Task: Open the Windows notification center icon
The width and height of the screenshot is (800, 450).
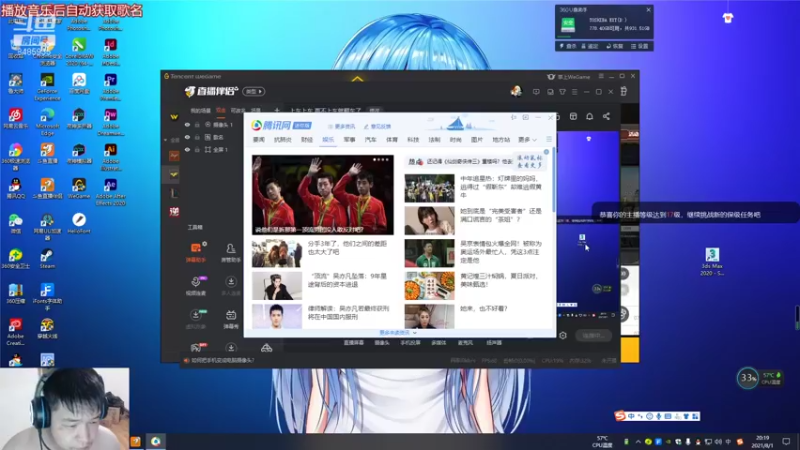Action: (x=786, y=441)
